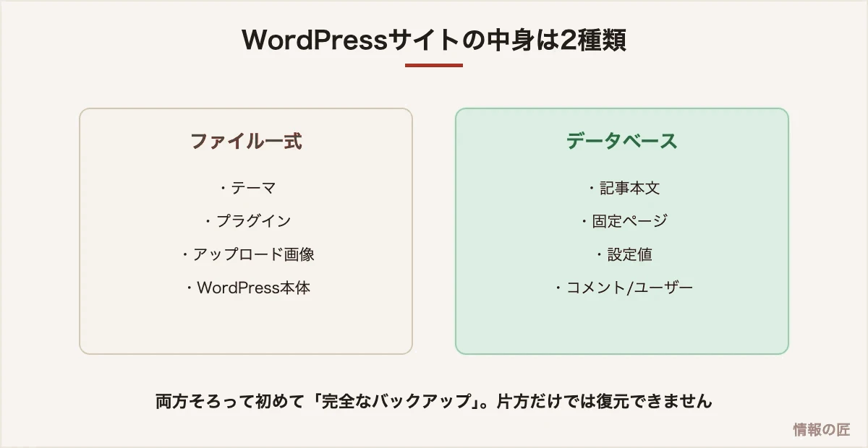Click the footer sentence starting with '両方そろって初めて'
This screenshot has height=448, width=868.
click(434, 401)
